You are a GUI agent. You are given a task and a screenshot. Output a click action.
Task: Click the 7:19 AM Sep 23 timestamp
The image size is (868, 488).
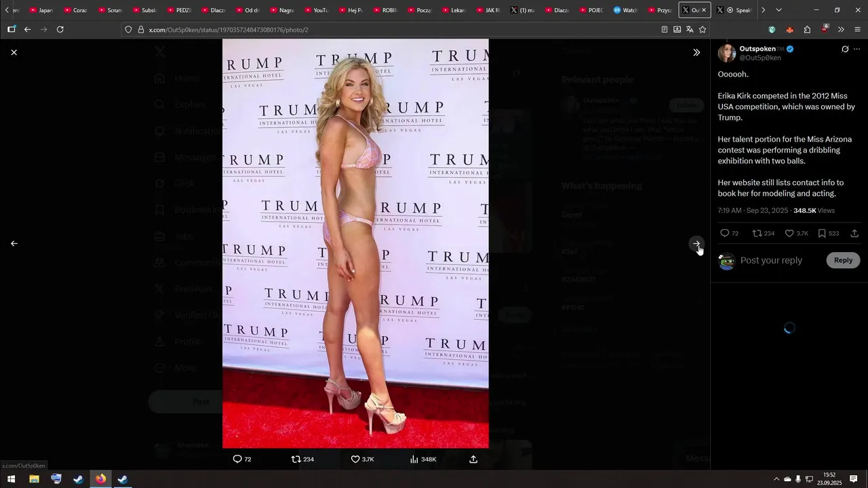click(753, 211)
